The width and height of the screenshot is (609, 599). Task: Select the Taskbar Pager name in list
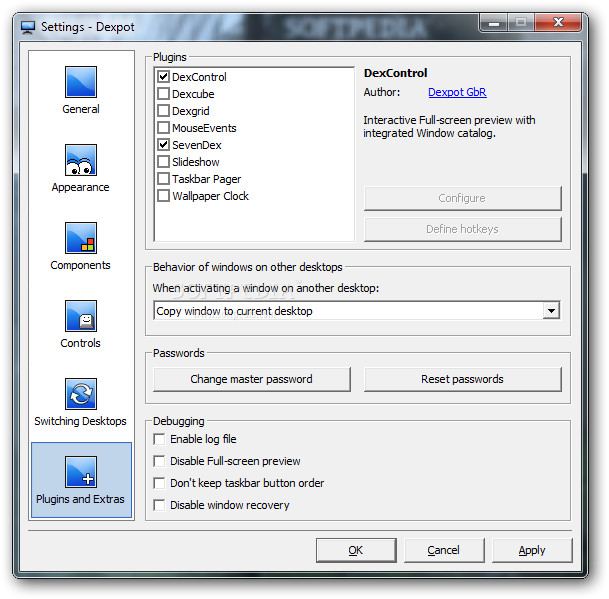207,179
